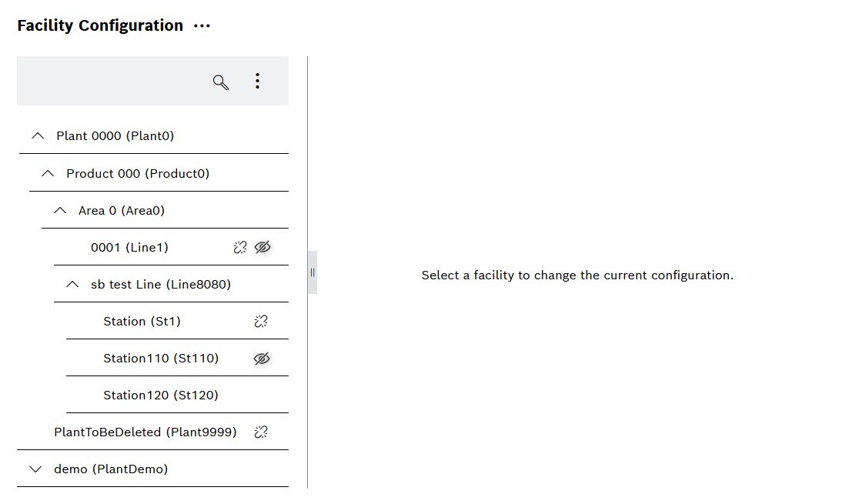Toggle visibility of Station110 (St110)
The width and height of the screenshot is (849, 504).
click(x=262, y=359)
